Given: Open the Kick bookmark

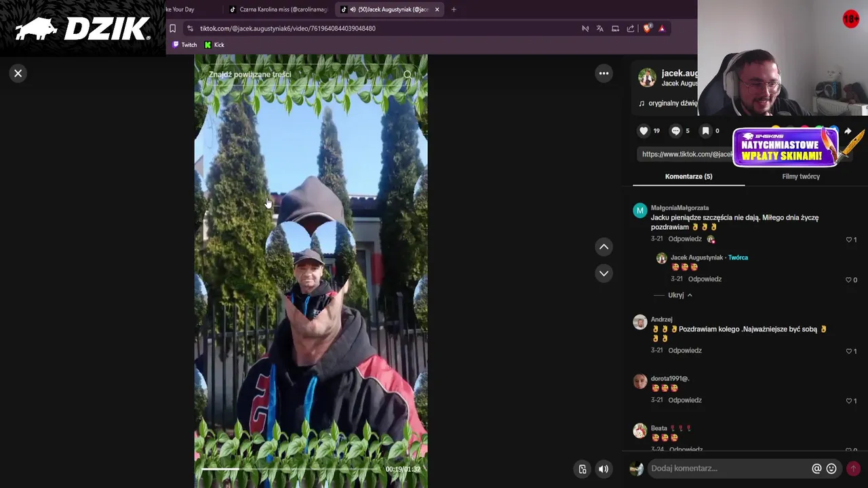Looking at the screenshot, I should [214, 45].
